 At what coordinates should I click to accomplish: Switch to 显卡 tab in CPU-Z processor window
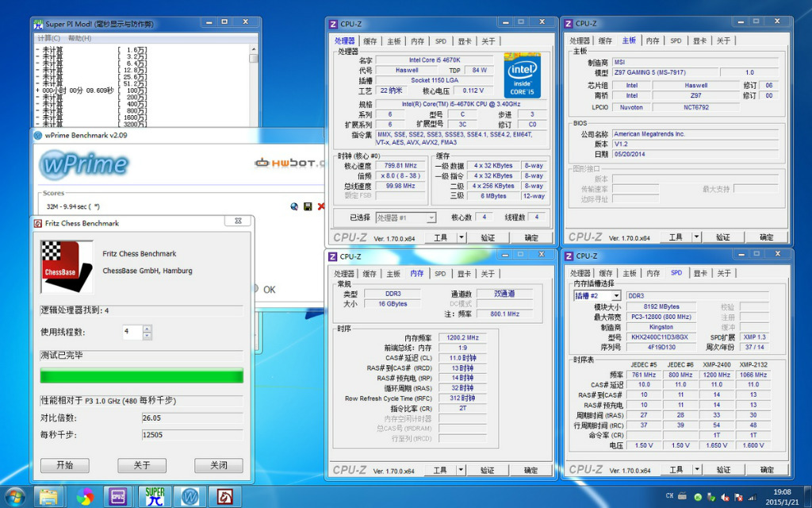(465, 41)
